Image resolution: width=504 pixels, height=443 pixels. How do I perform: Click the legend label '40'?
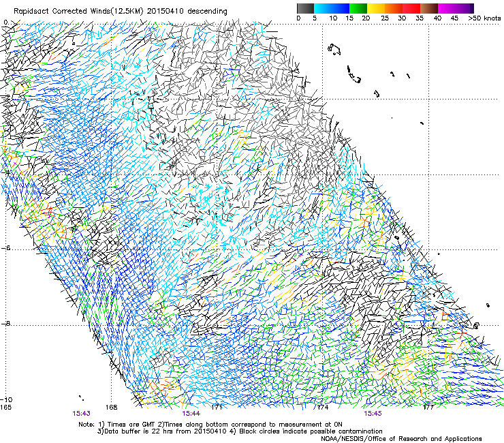click(437, 18)
